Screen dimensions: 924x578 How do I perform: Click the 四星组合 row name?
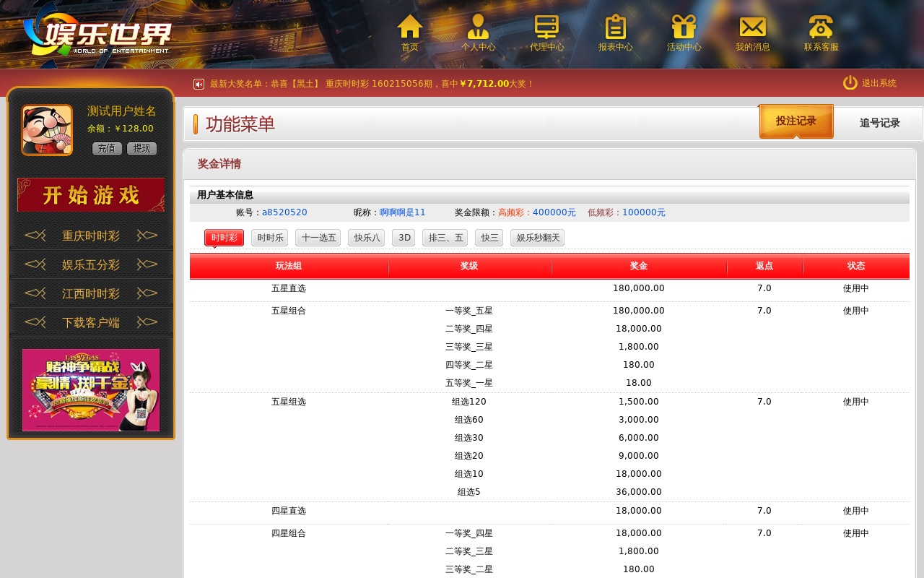click(x=289, y=533)
